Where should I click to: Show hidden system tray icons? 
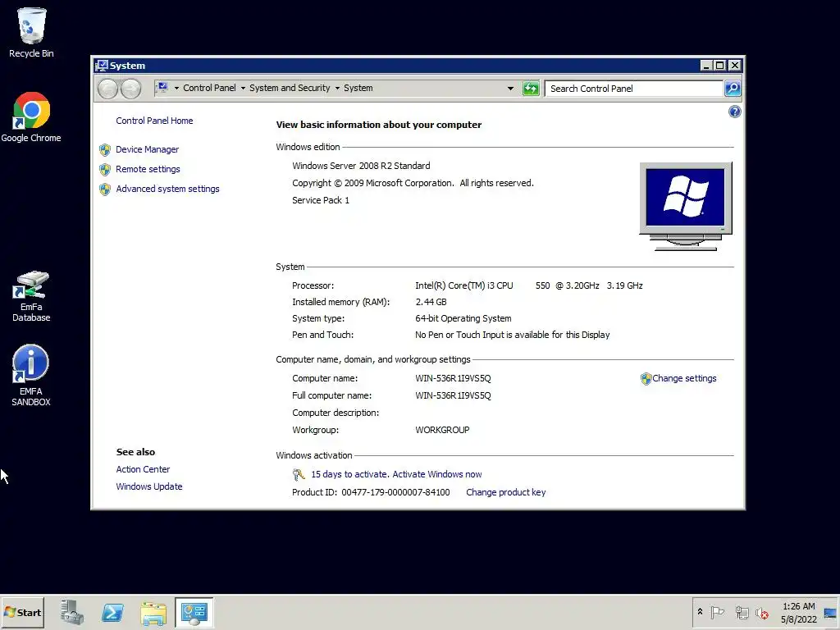tap(700, 612)
